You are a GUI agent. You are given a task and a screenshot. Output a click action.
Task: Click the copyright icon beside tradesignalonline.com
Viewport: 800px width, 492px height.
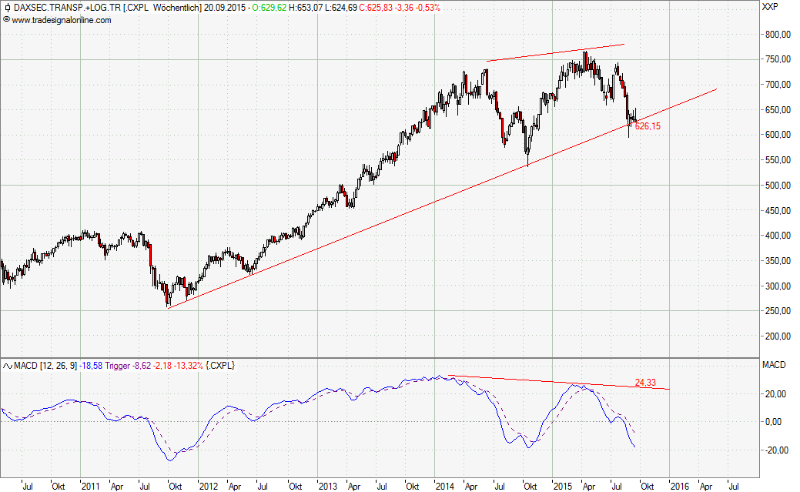6,19
